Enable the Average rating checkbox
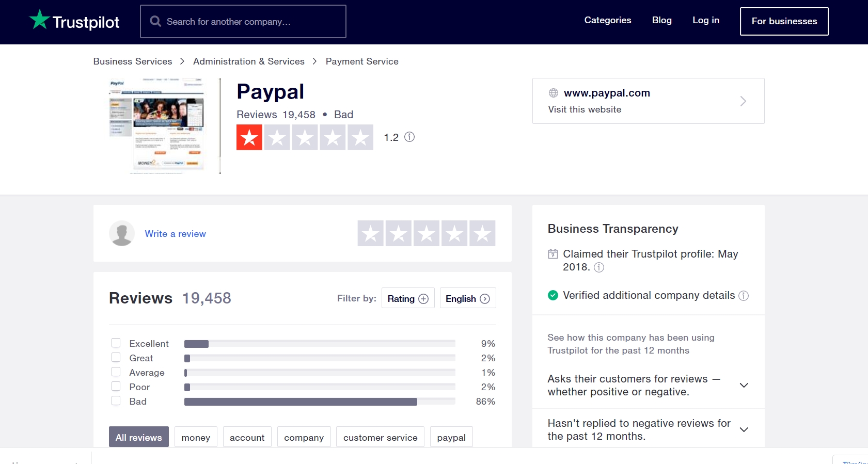This screenshot has width=868, height=464. pyautogui.click(x=116, y=372)
